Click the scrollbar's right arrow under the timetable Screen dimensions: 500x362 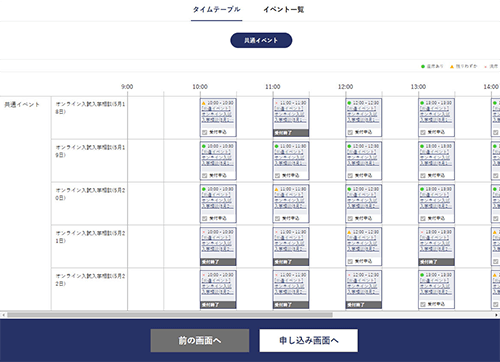tap(496, 315)
